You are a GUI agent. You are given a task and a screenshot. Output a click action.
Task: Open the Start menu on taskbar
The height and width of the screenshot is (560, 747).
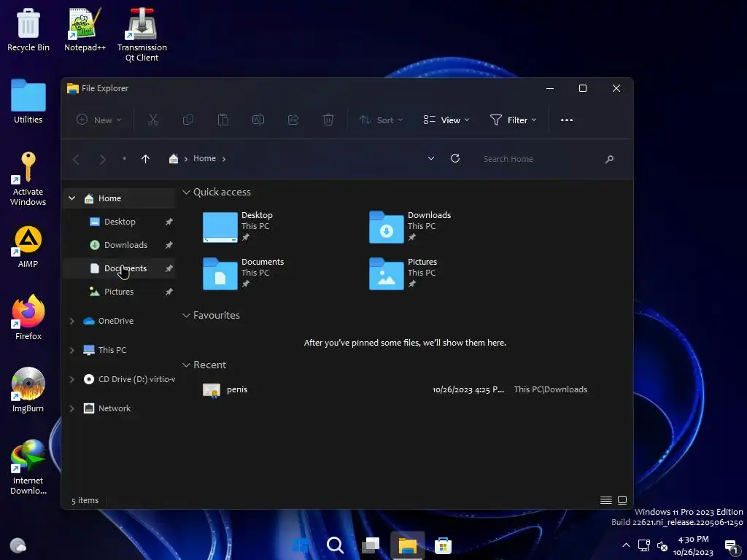pyautogui.click(x=300, y=545)
